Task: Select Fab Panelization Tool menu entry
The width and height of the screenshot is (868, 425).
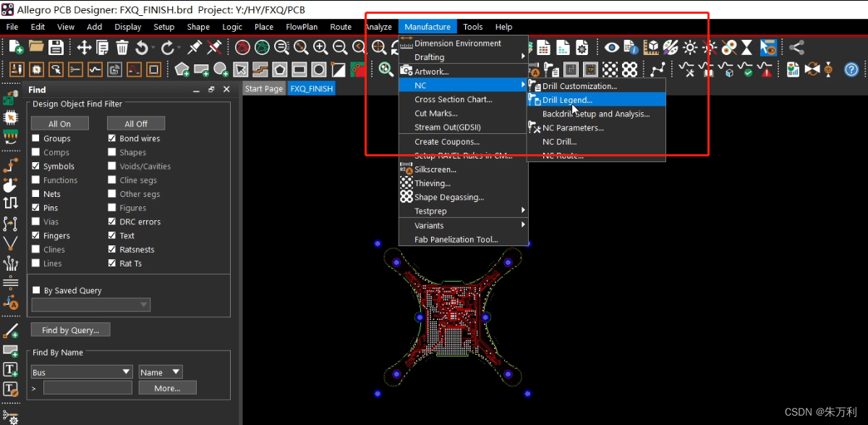Action: (x=464, y=239)
